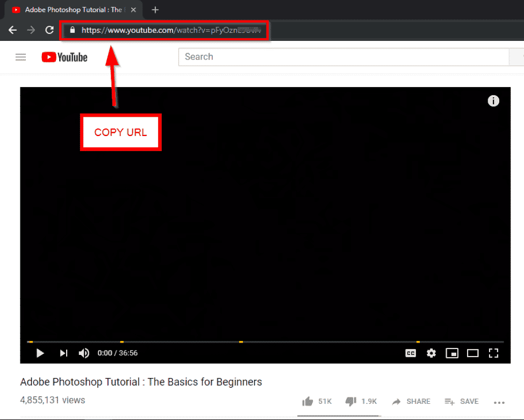This screenshot has width=524, height=420.
Task: Open the YouTube hamburger menu
Action: [x=20, y=57]
